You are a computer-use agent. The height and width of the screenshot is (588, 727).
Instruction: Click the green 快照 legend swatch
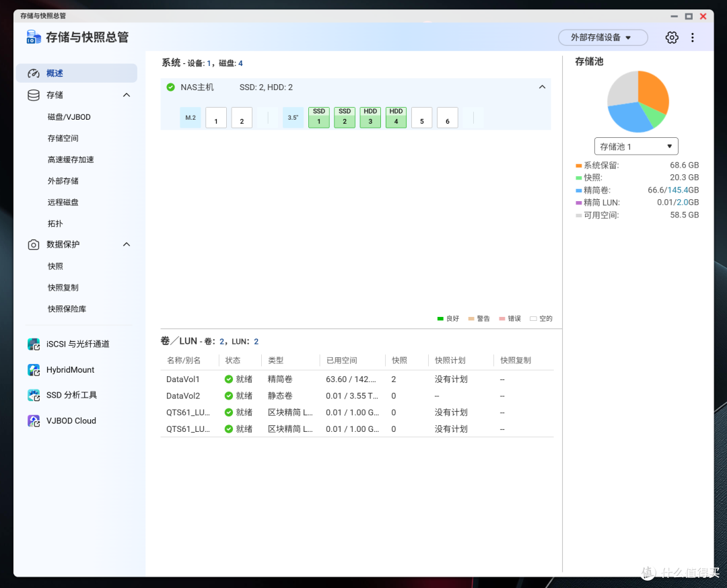[x=578, y=178]
